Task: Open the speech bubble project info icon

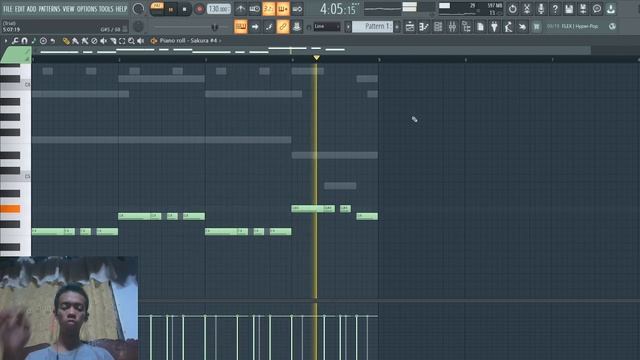Action: [597, 9]
